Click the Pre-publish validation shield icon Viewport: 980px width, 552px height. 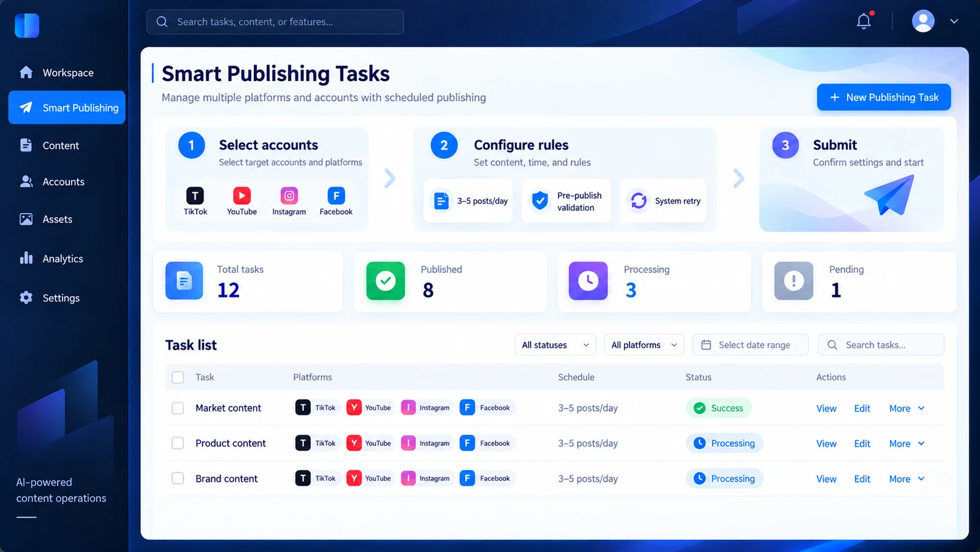click(540, 201)
